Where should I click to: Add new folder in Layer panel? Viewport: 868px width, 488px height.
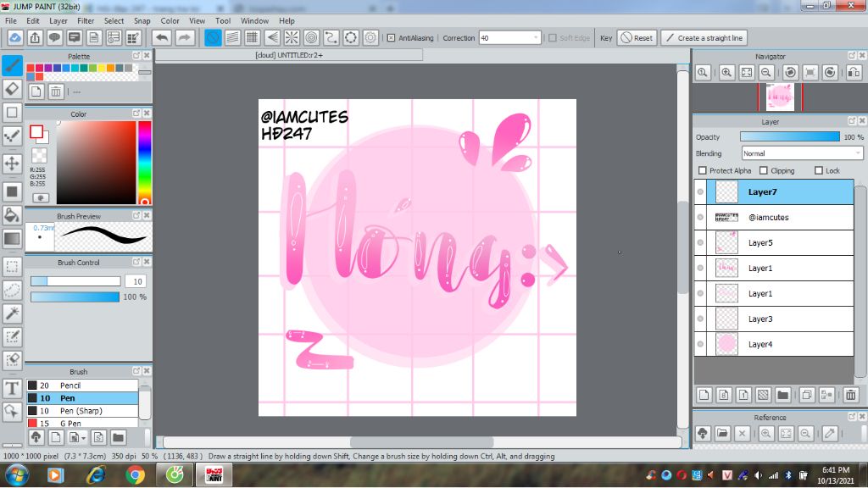pos(782,395)
